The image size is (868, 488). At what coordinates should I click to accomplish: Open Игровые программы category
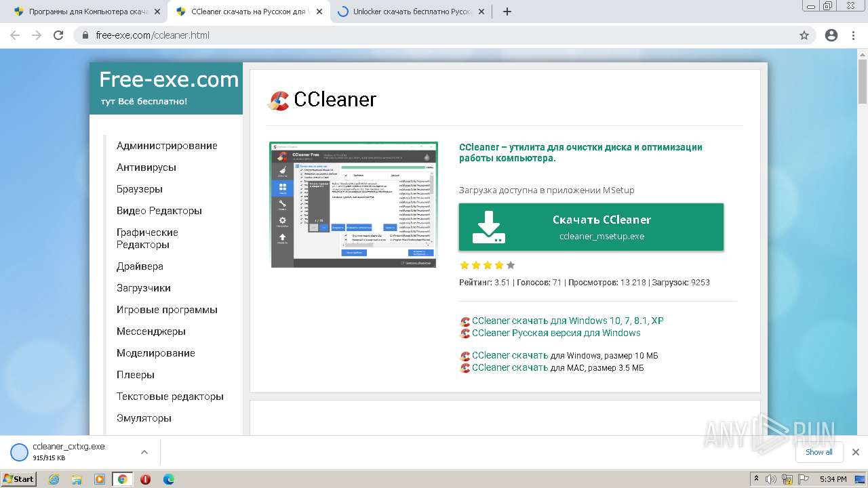click(167, 310)
